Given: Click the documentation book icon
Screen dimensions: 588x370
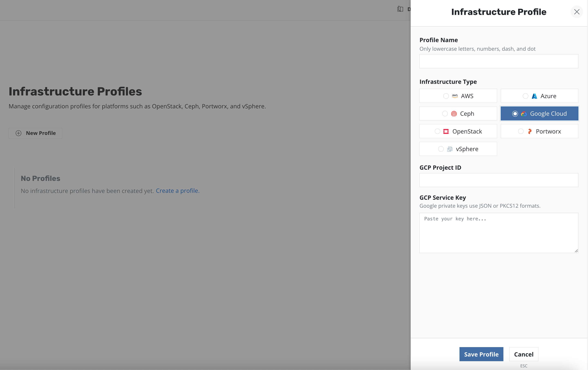Looking at the screenshot, I should [400, 9].
